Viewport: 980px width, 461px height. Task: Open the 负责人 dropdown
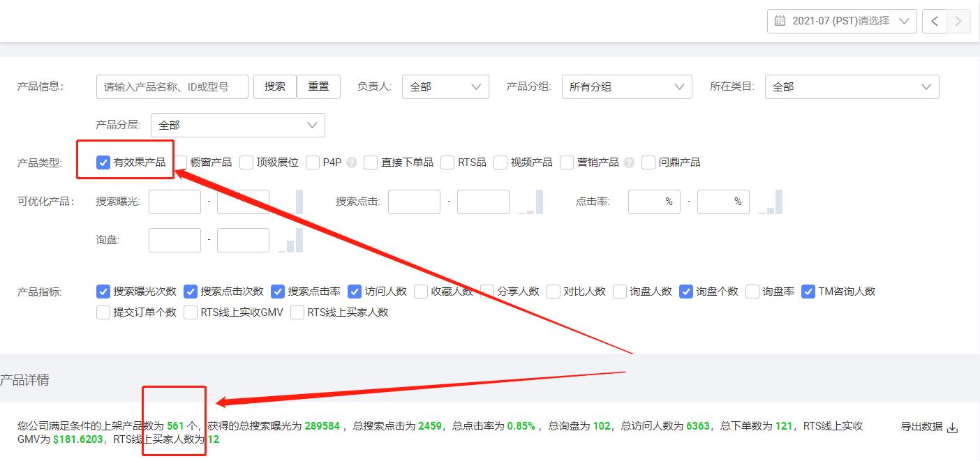[445, 86]
